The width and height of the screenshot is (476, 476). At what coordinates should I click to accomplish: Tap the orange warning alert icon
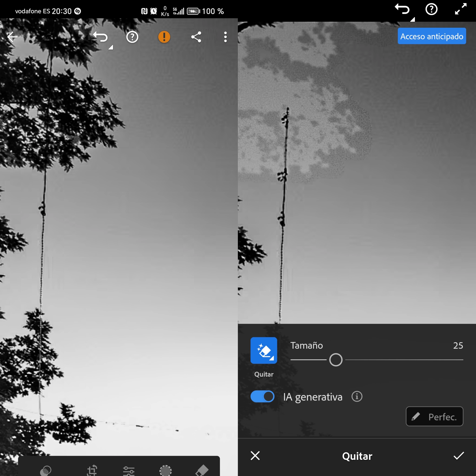(164, 37)
